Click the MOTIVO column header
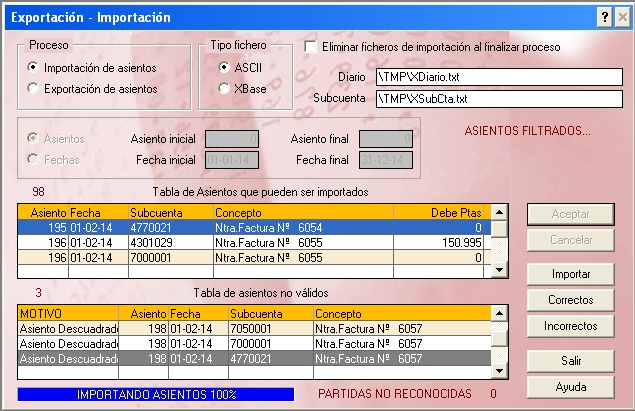Screen dimensions: 635x411 pos(68,313)
